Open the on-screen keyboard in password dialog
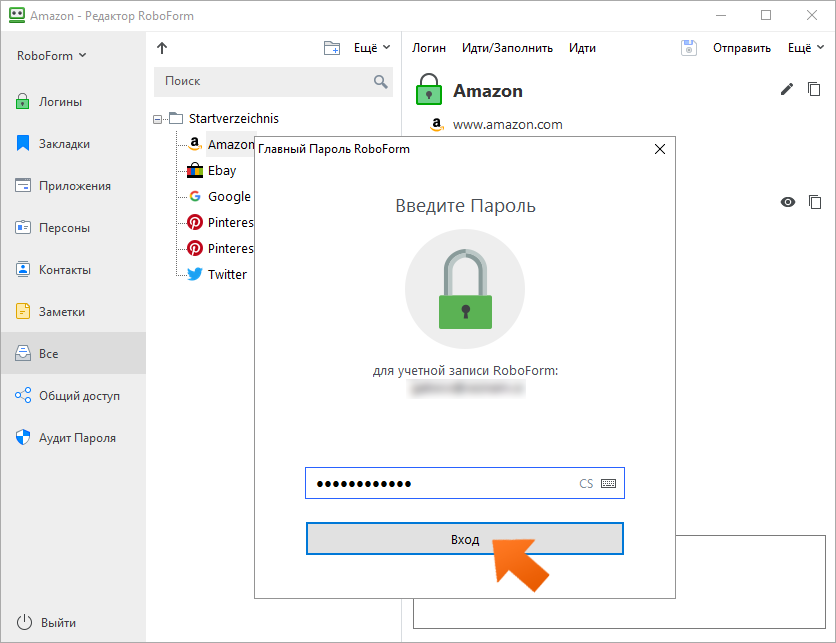 (x=608, y=484)
